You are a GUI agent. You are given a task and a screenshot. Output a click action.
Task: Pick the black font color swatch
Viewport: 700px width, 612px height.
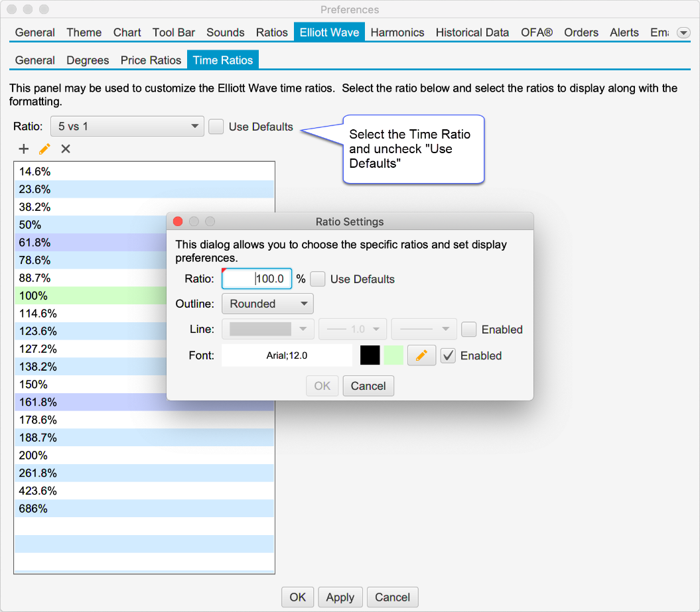pyautogui.click(x=370, y=356)
